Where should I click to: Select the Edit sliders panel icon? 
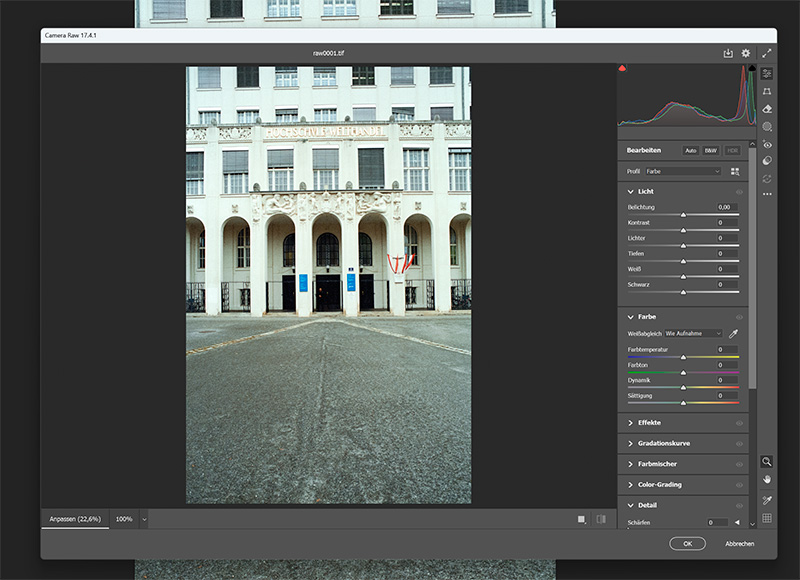(x=767, y=73)
